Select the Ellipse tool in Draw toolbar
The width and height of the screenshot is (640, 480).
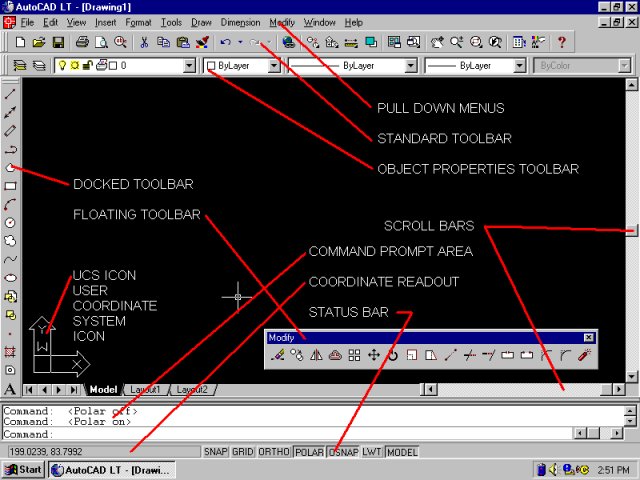click(x=10, y=278)
